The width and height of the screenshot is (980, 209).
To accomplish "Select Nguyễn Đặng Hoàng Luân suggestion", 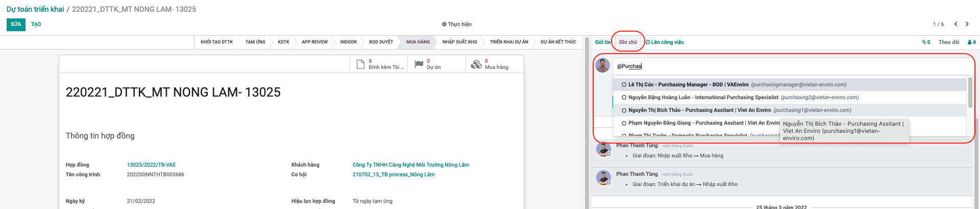I will pos(789,98).
